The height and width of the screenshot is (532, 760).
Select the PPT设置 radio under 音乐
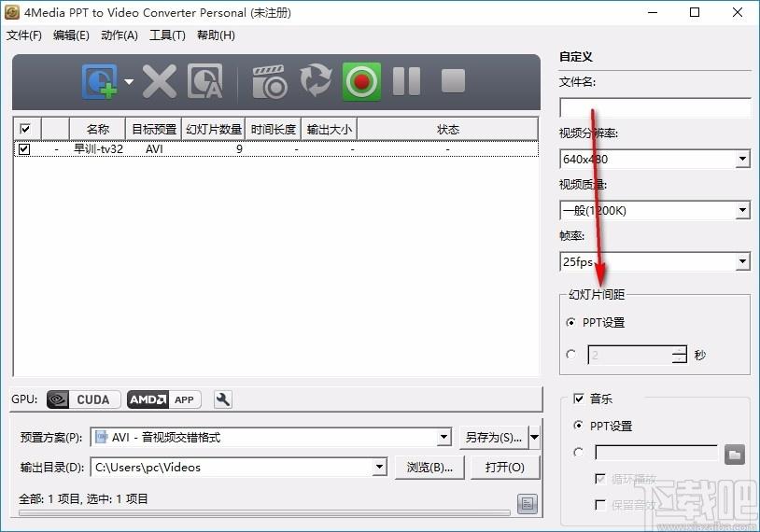(x=578, y=426)
